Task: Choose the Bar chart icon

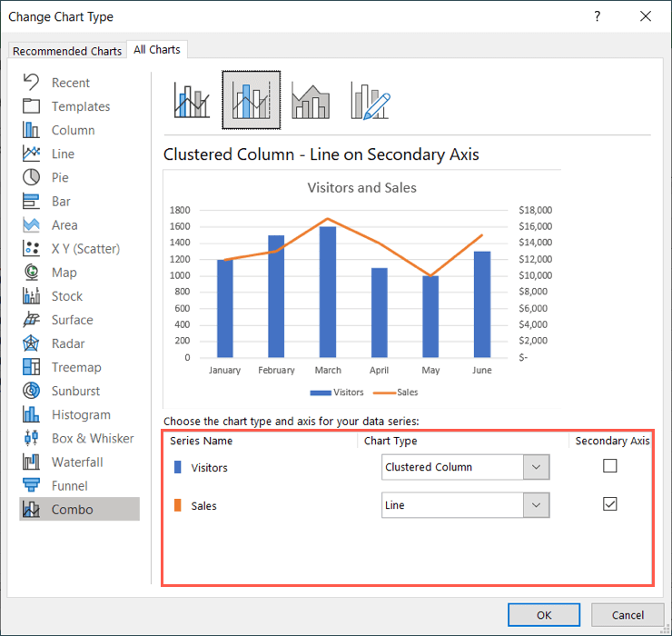Action: [x=31, y=201]
